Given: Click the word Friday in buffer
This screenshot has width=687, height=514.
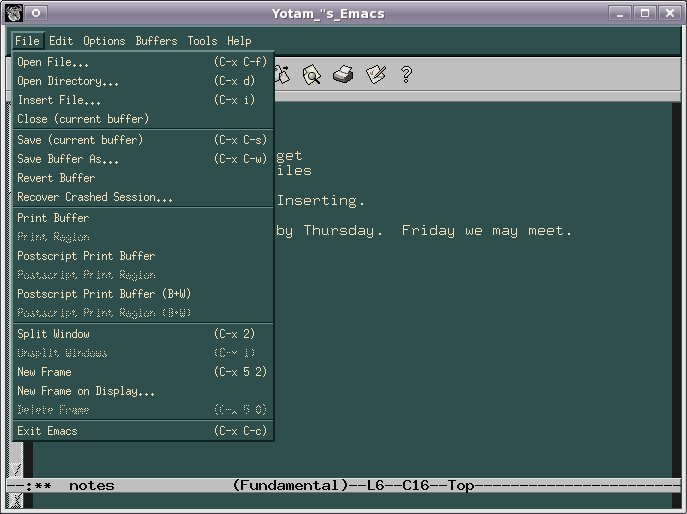Looking at the screenshot, I should point(428,230).
